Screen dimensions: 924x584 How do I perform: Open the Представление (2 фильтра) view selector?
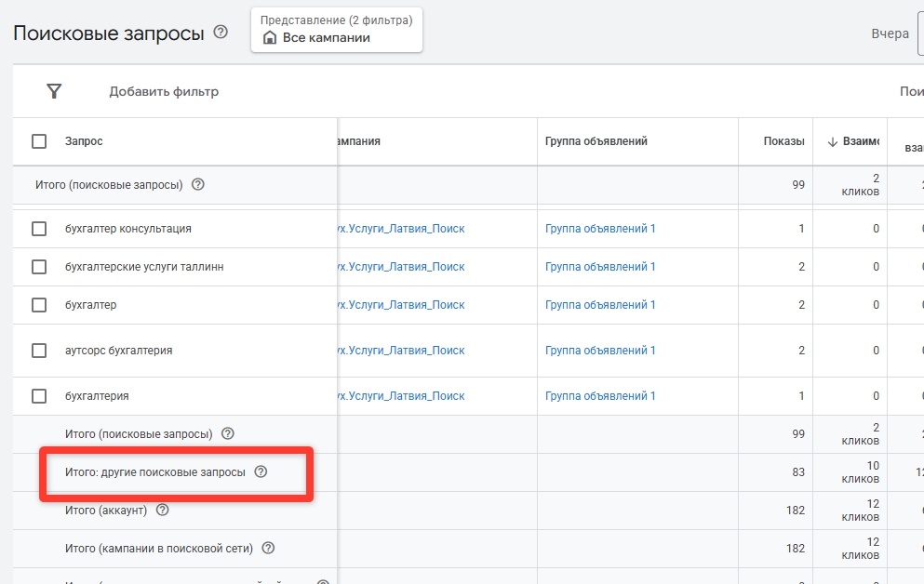pos(337,30)
